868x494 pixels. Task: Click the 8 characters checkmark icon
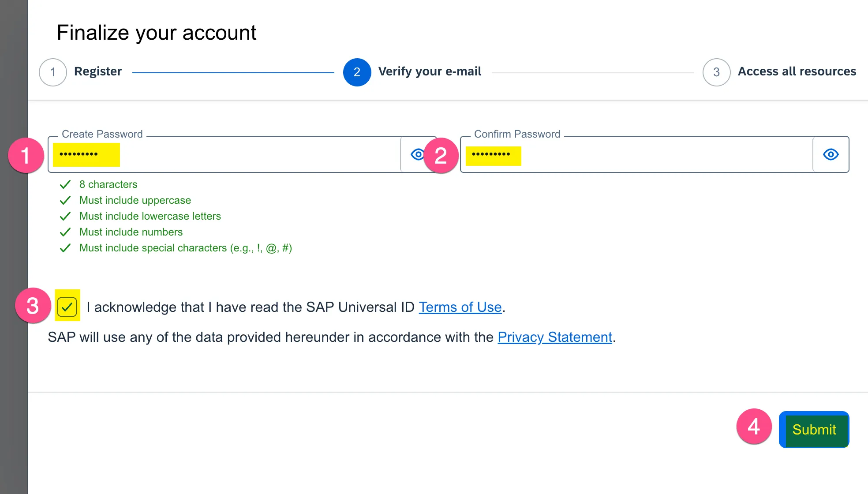(x=65, y=184)
